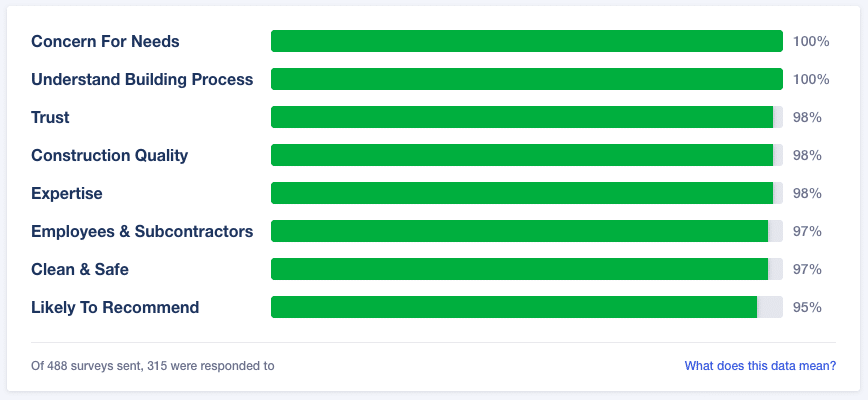
Task: Select the Understand Building Process label
Action: (x=142, y=80)
